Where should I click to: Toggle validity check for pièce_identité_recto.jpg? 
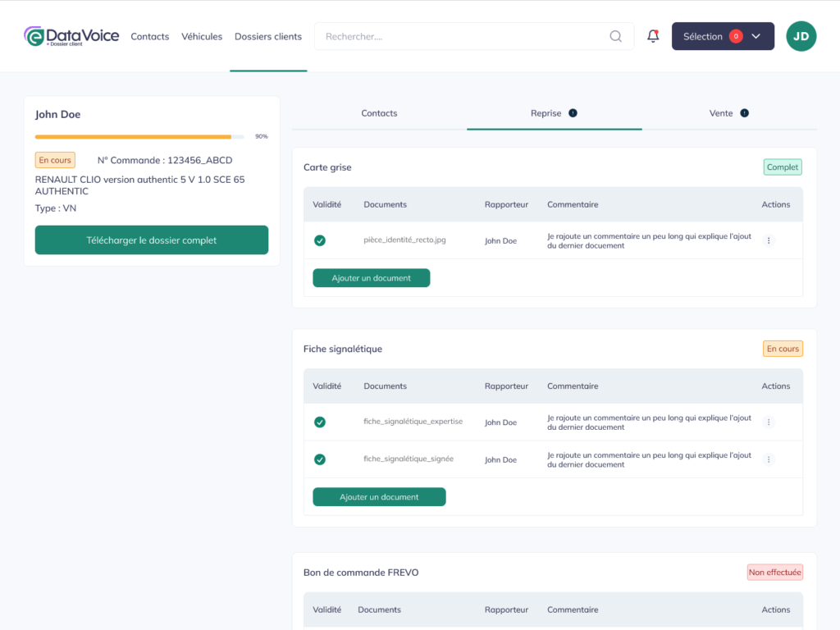(x=320, y=241)
